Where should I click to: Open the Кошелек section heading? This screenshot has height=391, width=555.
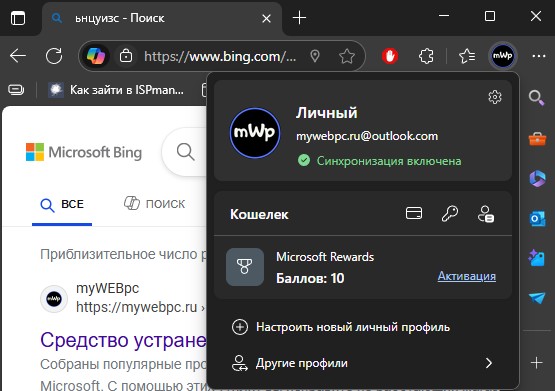coord(259,214)
